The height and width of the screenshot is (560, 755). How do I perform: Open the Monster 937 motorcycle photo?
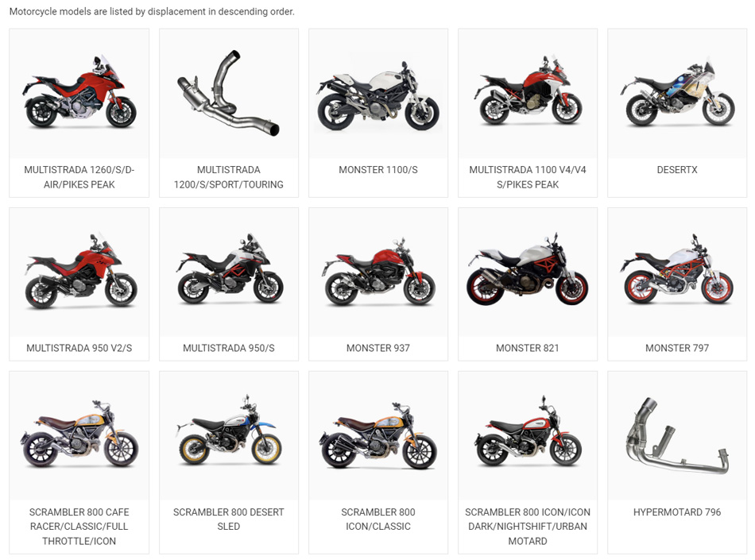click(378, 272)
